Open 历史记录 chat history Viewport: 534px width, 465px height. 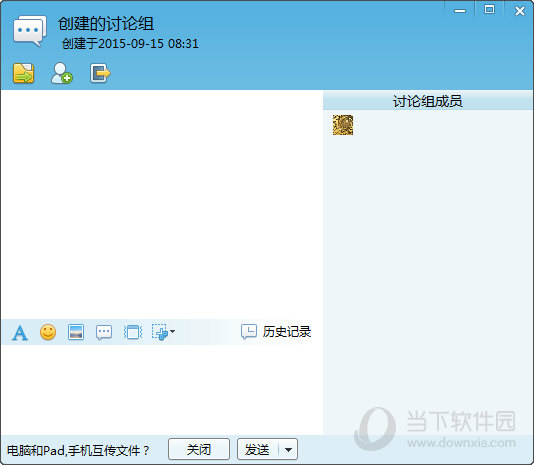276,332
